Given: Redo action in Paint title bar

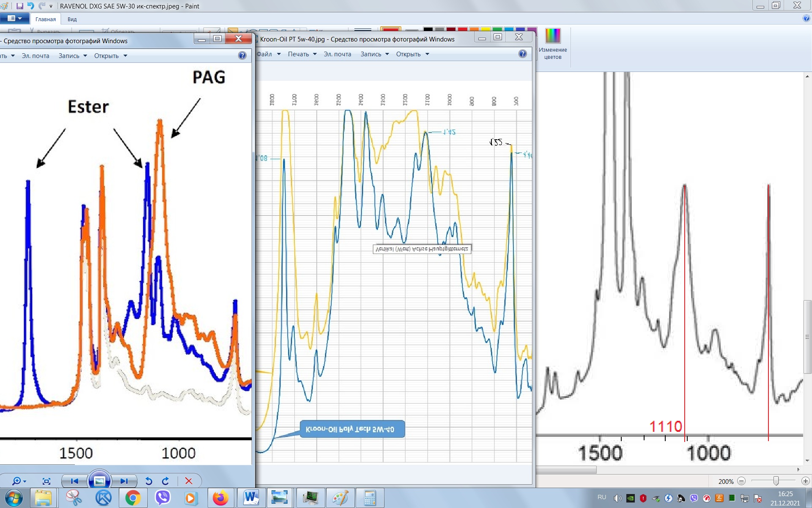Looking at the screenshot, I should pos(41,6).
